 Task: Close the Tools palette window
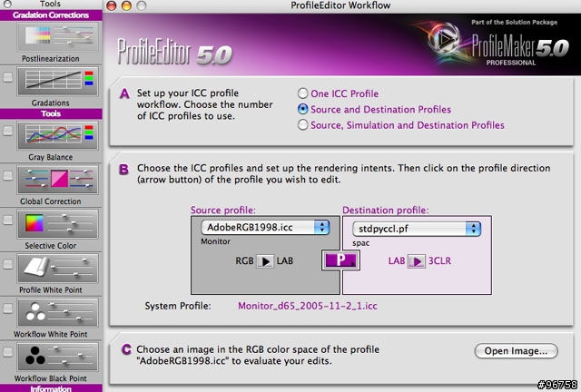coord(7,4)
